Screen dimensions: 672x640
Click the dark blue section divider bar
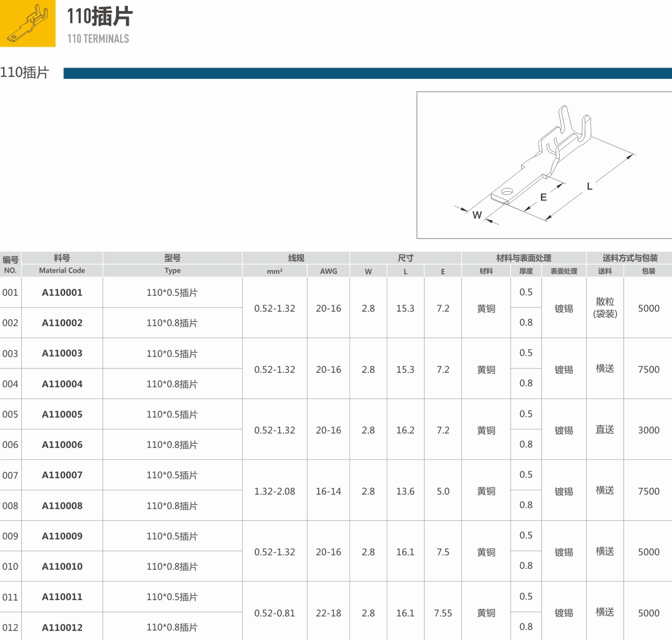click(x=367, y=73)
